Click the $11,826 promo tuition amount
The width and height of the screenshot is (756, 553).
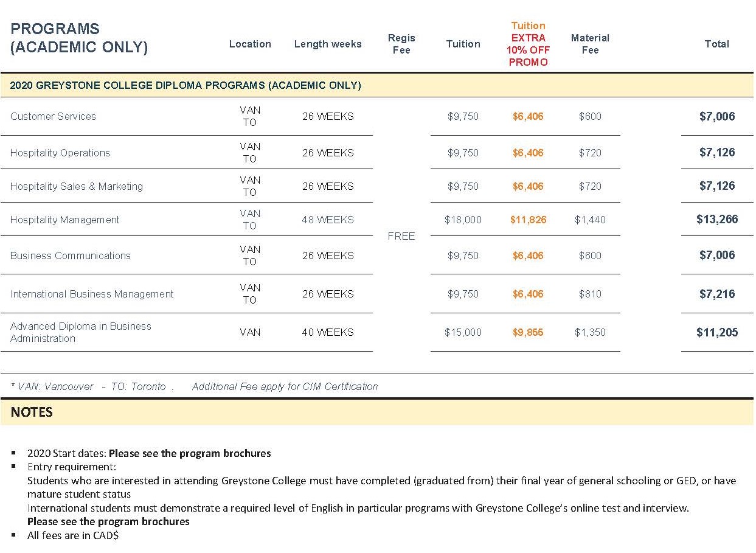[528, 220]
